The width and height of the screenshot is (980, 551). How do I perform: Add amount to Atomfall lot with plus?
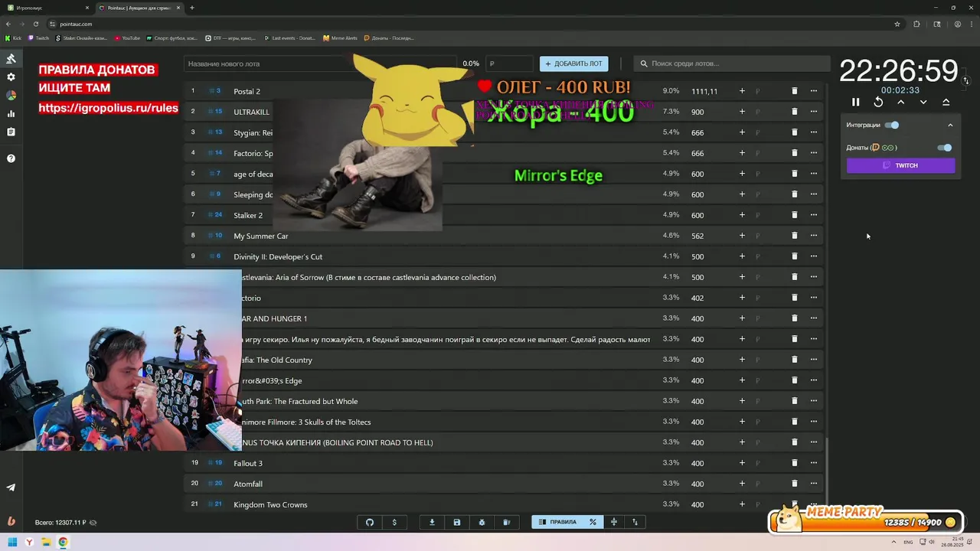[x=742, y=484]
